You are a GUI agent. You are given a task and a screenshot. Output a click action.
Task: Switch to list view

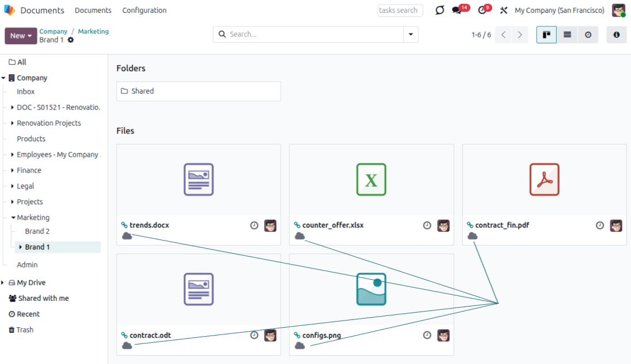click(567, 35)
